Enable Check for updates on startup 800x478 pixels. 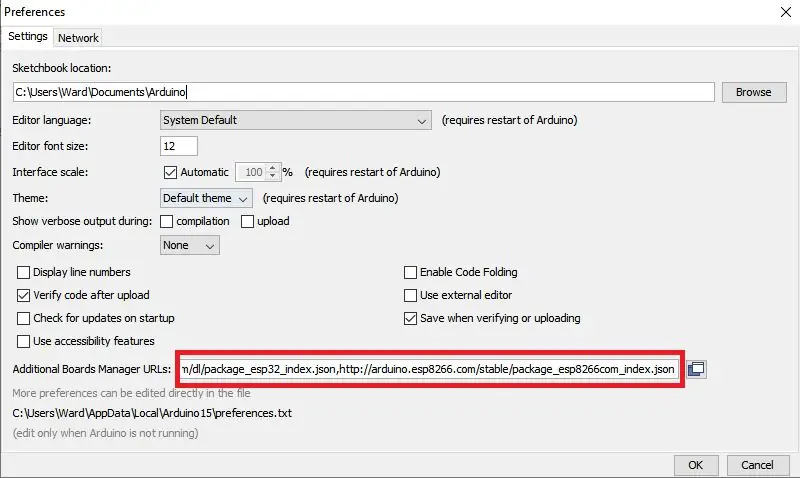23,318
